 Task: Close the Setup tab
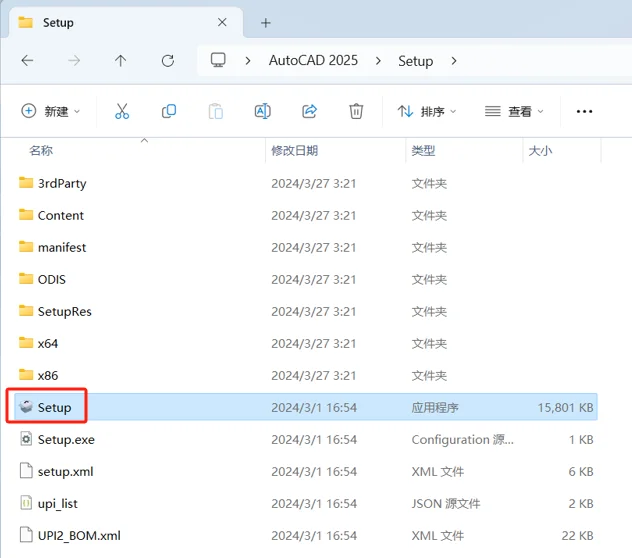pyautogui.click(x=222, y=22)
